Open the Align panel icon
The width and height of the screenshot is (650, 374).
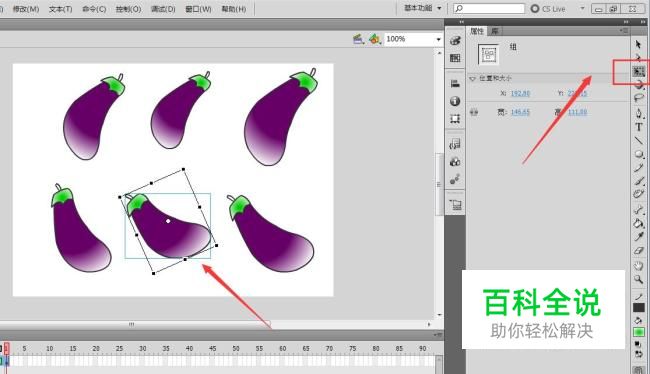pyautogui.click(x=455, y=84)
